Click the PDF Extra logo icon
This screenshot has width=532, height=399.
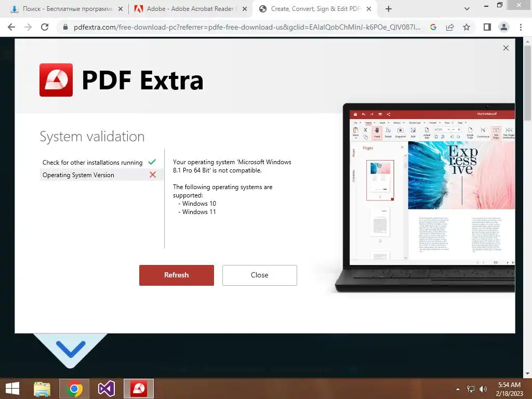click(x=56, y=80)
